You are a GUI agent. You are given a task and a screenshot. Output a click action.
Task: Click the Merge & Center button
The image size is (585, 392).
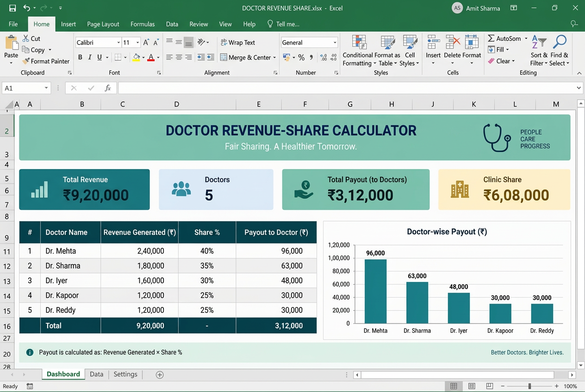pos(248,57)
